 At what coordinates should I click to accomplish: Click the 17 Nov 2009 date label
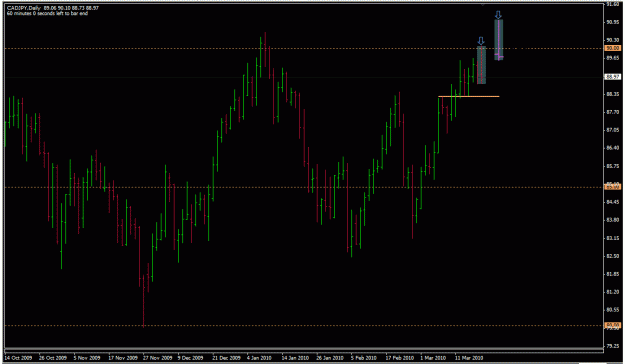pyautogui.click(x=123, y=358)
